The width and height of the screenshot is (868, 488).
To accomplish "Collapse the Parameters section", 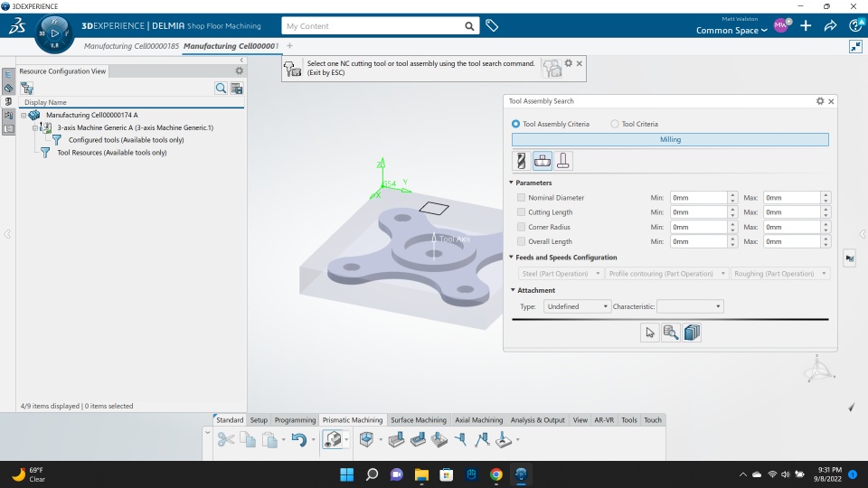I will tap(512, 183).
